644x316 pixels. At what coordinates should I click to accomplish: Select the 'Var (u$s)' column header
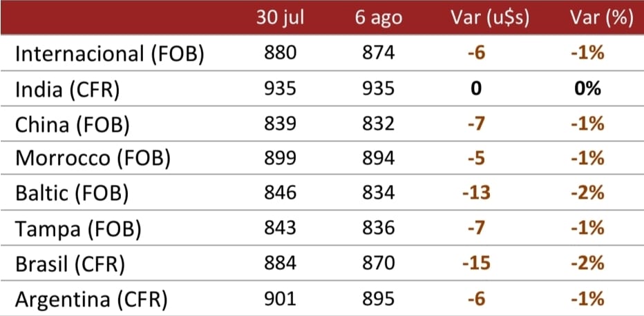490,19
